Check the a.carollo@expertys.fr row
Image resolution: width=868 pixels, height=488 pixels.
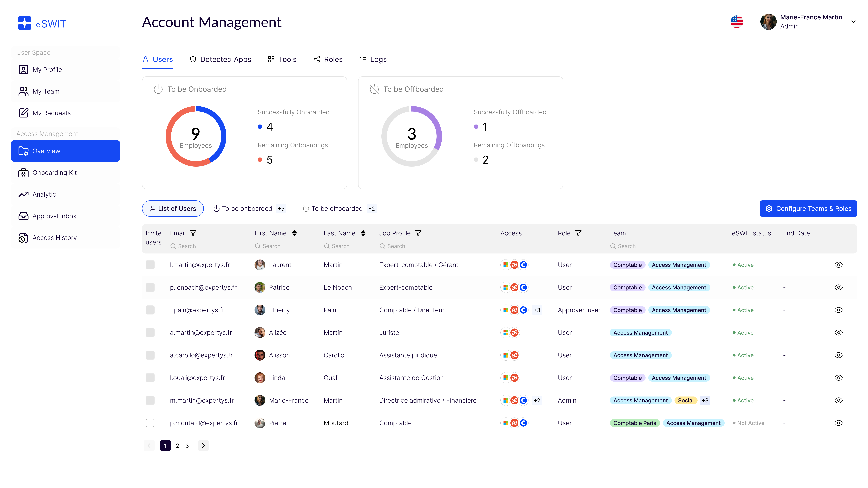[x=150, y=355]
